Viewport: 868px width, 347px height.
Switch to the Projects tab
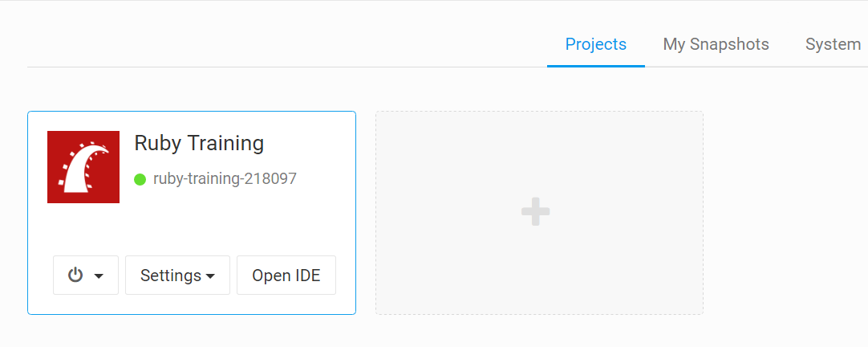595,44
